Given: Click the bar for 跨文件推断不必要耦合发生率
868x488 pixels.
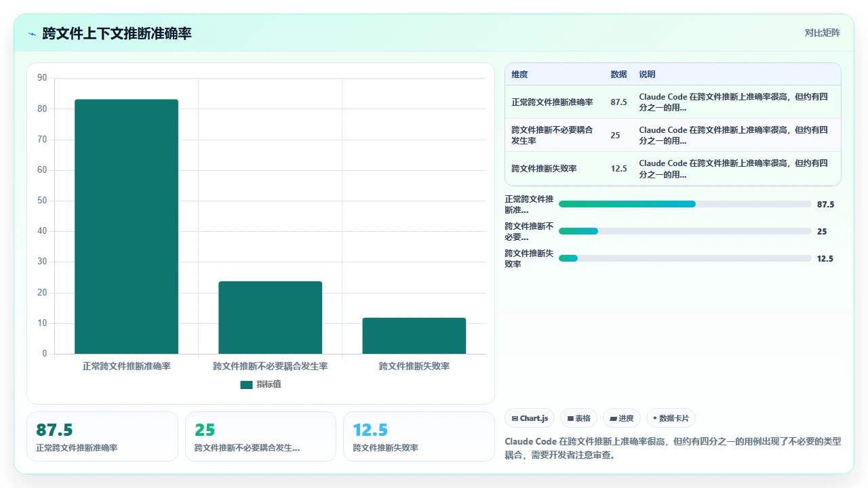Looking at the screenshot, I should click(270, 317).
